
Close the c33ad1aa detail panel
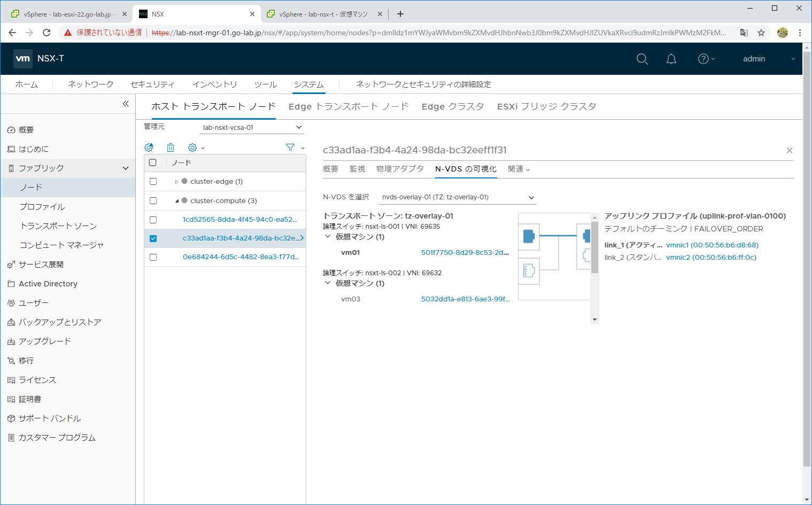(x=789, y=150)
